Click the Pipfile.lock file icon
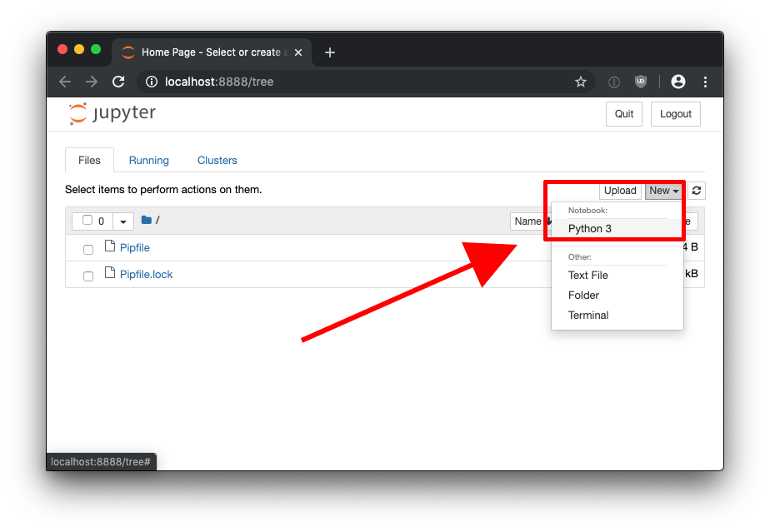Viewport: 770px width, 532px height. [x=110, y=272]
